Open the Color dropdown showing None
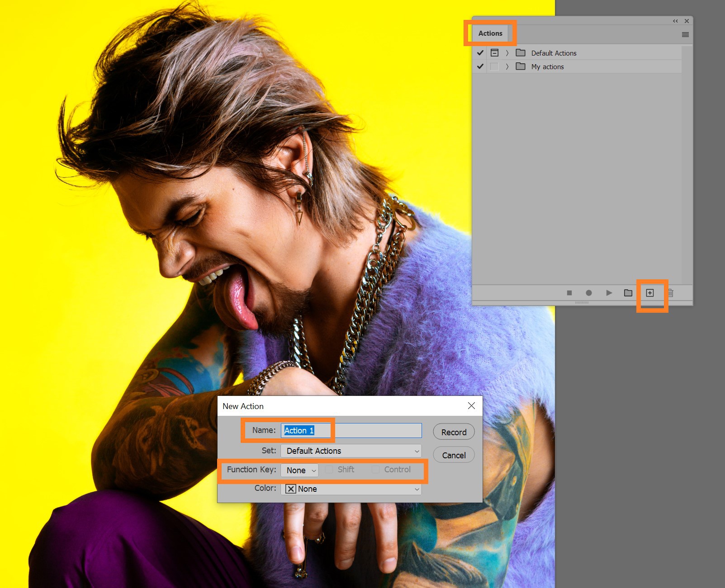This screenshot has width=725, height=588. tap(351, 489)
